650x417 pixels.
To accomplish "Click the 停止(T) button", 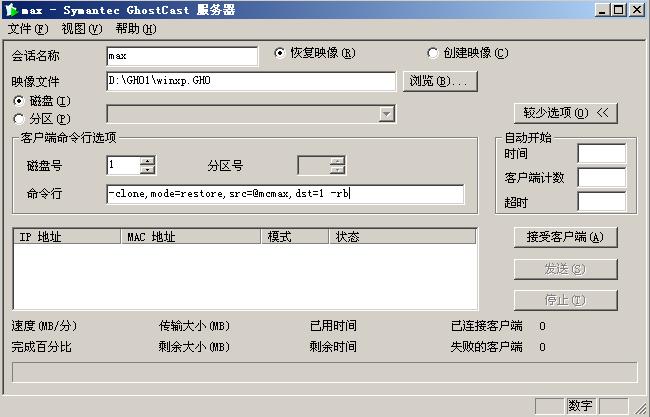I will point(565,300).
